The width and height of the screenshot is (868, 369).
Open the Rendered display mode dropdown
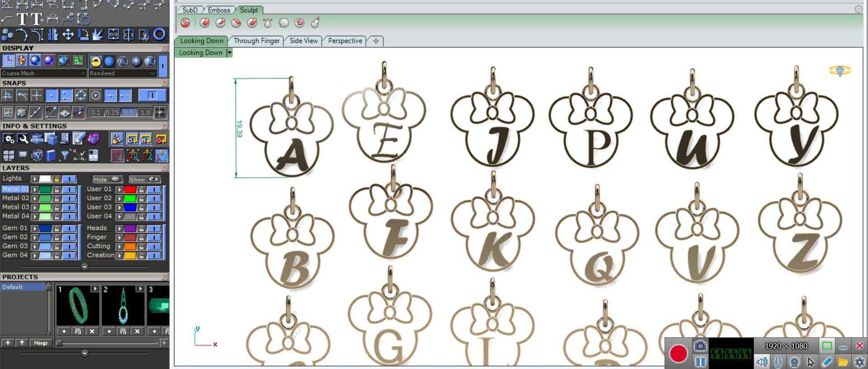coord(122,73)
